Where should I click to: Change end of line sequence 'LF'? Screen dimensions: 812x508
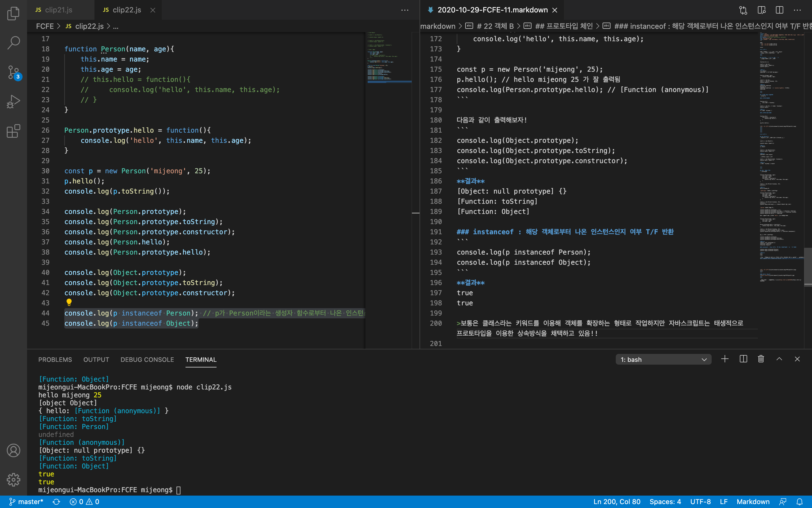coord(724,502)
